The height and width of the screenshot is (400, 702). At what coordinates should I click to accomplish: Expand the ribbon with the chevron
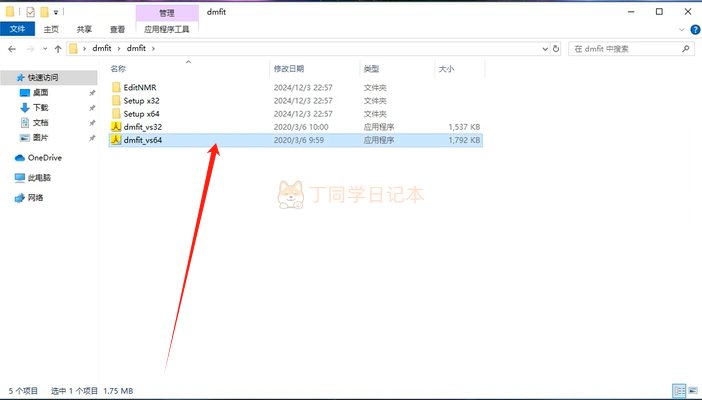click(679, 29)
